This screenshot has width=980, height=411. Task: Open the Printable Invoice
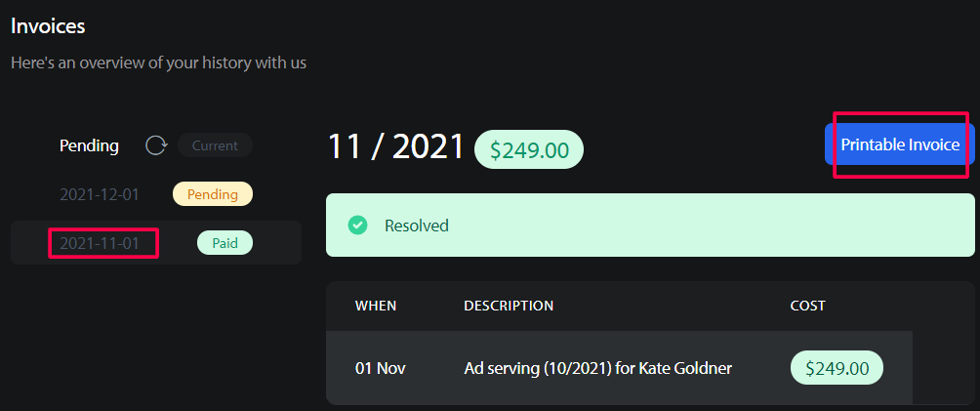tap(899, 144)
